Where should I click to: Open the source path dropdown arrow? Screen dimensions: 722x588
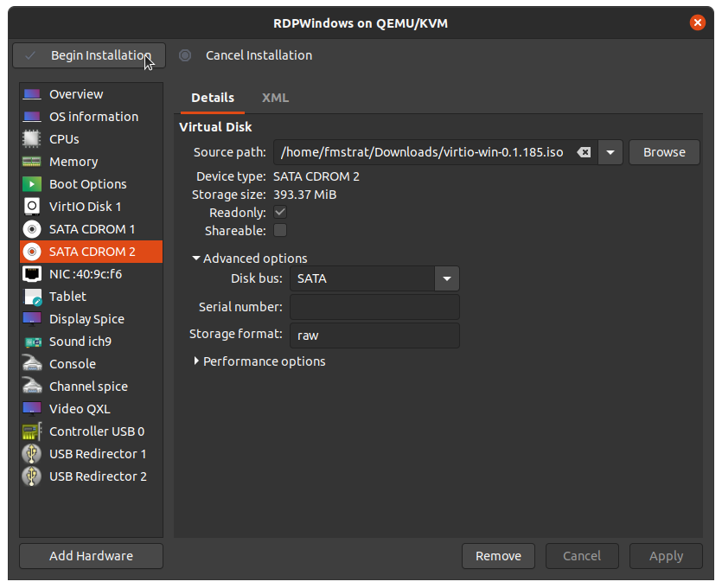point(610,152)
